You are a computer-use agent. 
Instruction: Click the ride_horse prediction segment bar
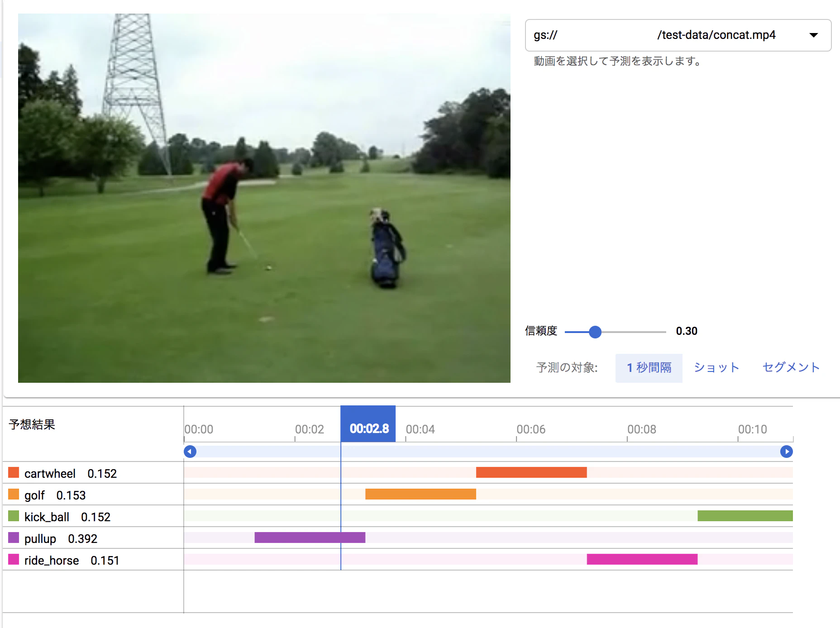point(642,559)
